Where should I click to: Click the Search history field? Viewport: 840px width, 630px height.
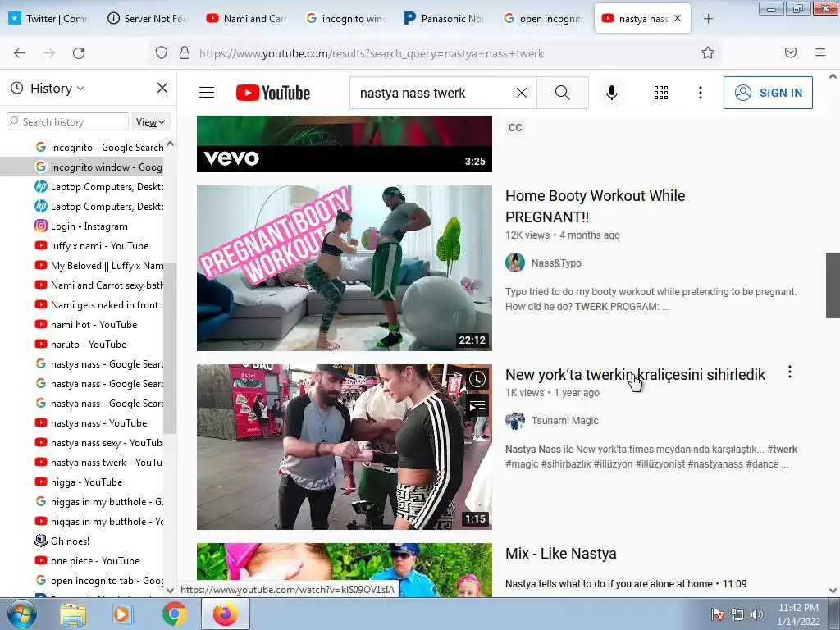(67, 121)
